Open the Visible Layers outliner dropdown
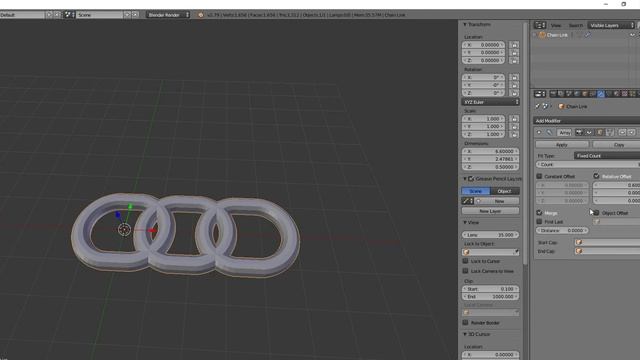Screen dimensions: 640x360 (611, 25)
